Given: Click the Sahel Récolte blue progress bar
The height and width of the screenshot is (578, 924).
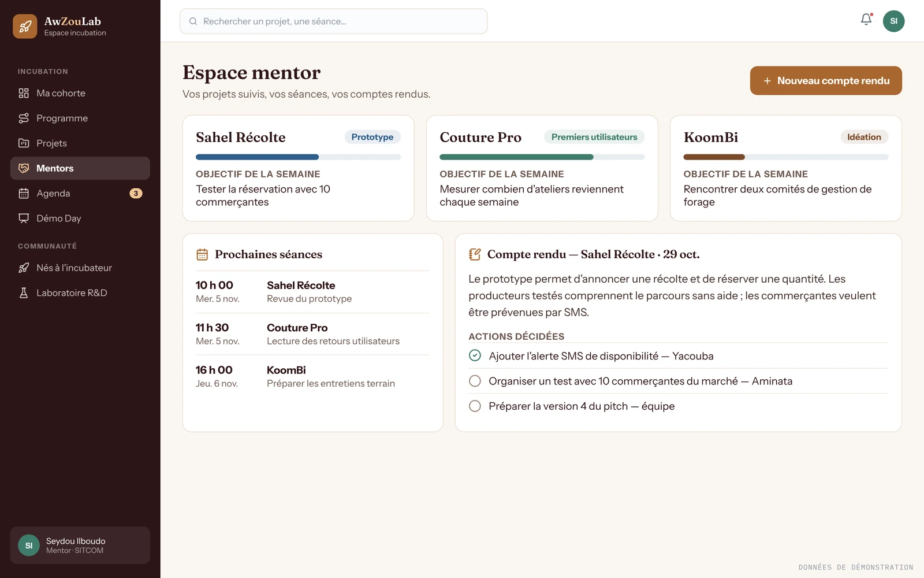Looking at the screenshot, I should click(x=257, y=157).
